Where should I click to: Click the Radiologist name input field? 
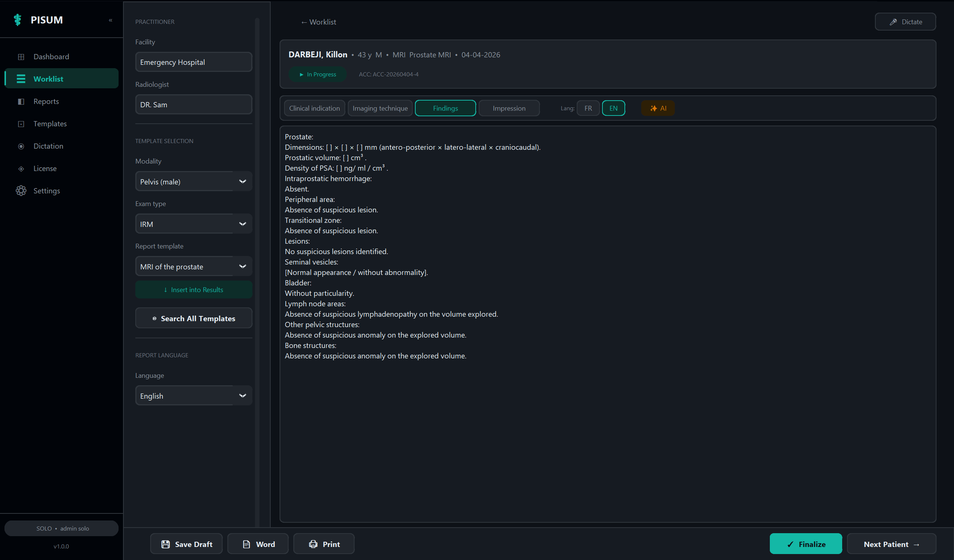pyautogui.click(x=193, y=104)
